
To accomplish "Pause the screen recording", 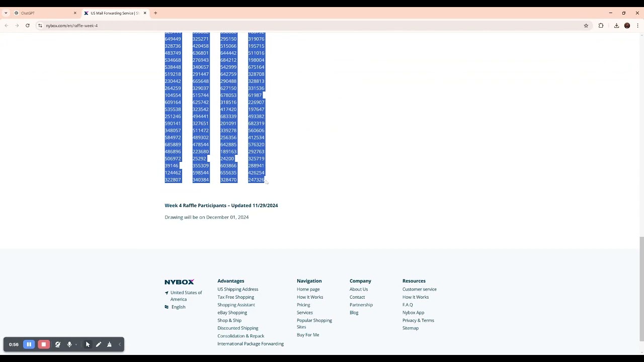I will pos(29,344).
